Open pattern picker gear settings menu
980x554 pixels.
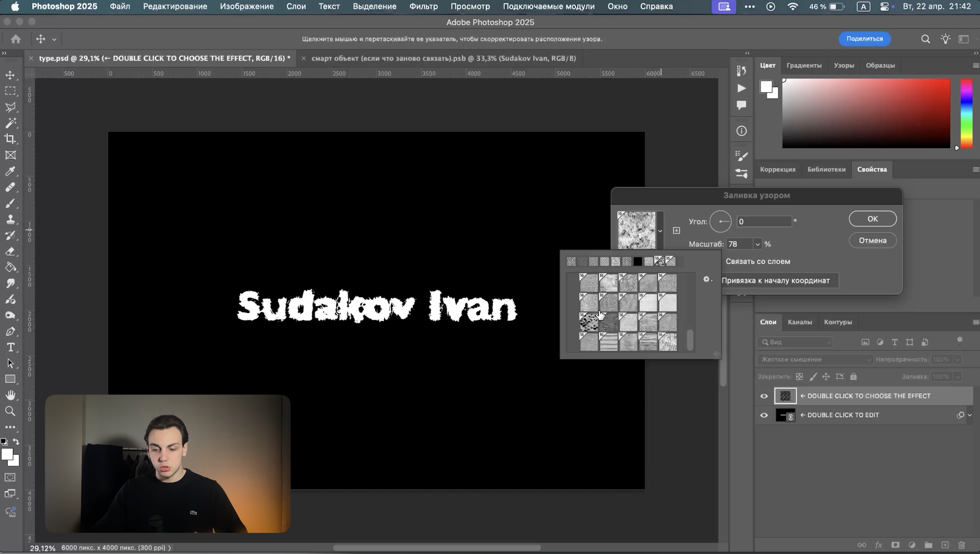707,279
